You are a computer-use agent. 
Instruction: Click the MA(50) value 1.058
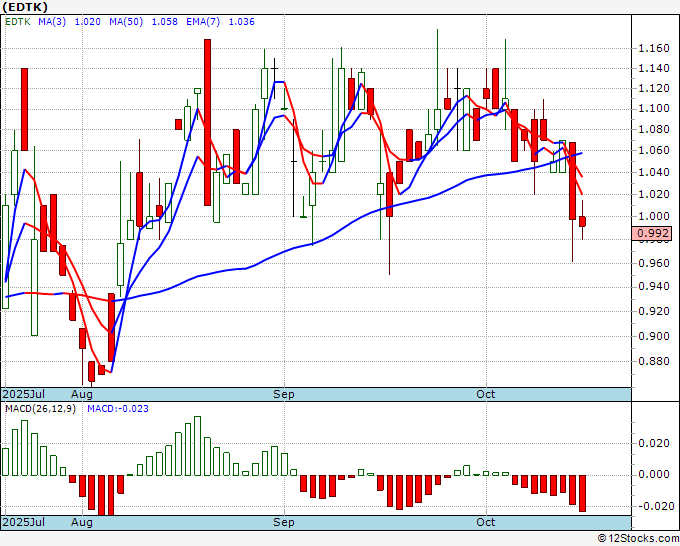164,22
